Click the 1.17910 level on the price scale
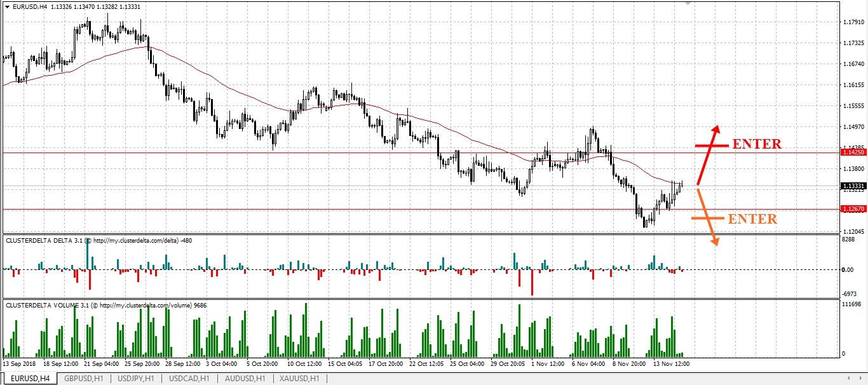Image resolution: width=868 pixels, height=385 pixels. coord(852,22)
